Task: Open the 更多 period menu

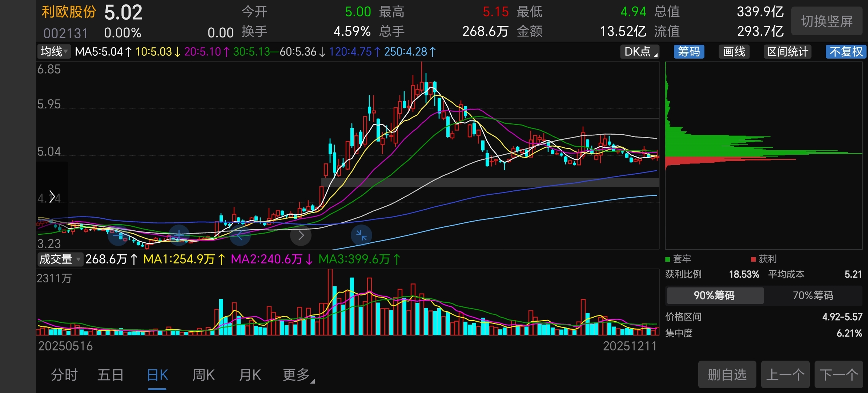Action: [x=298, y=375]
